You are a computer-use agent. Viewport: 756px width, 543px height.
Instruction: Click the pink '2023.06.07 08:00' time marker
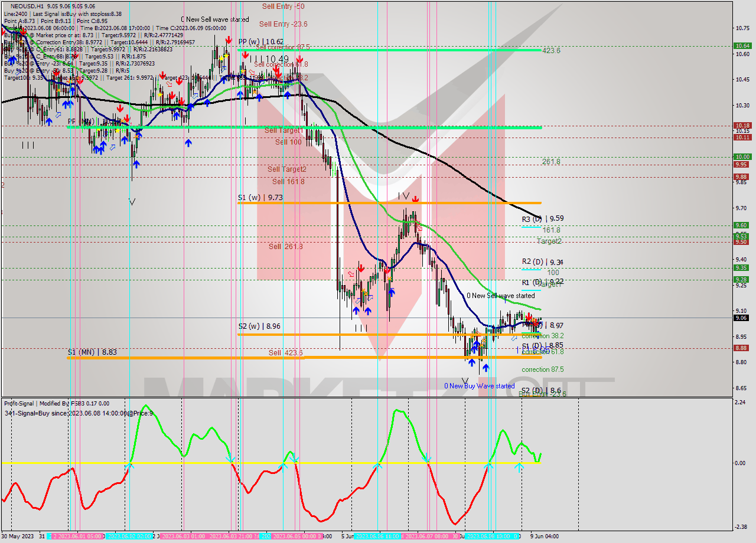[x=428, y=537]
